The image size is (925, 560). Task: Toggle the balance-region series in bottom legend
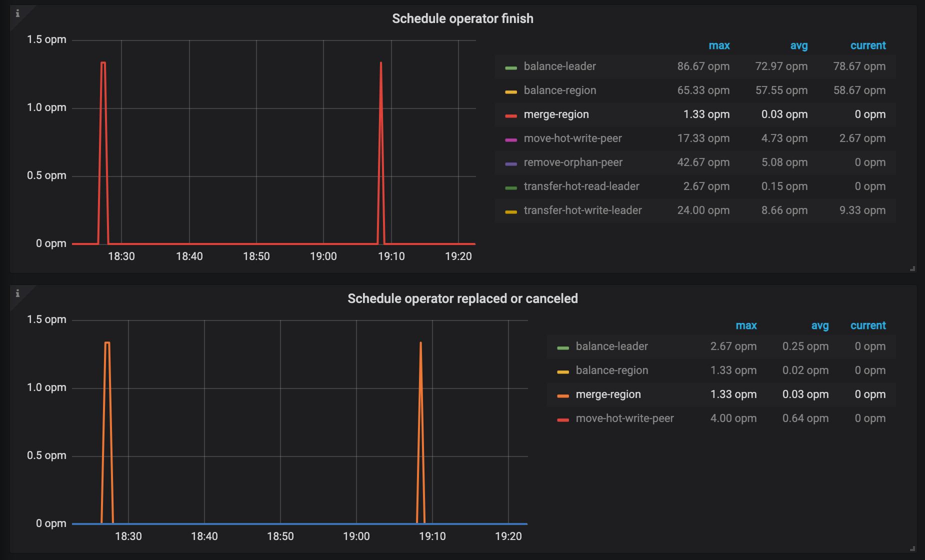[612, 370]
